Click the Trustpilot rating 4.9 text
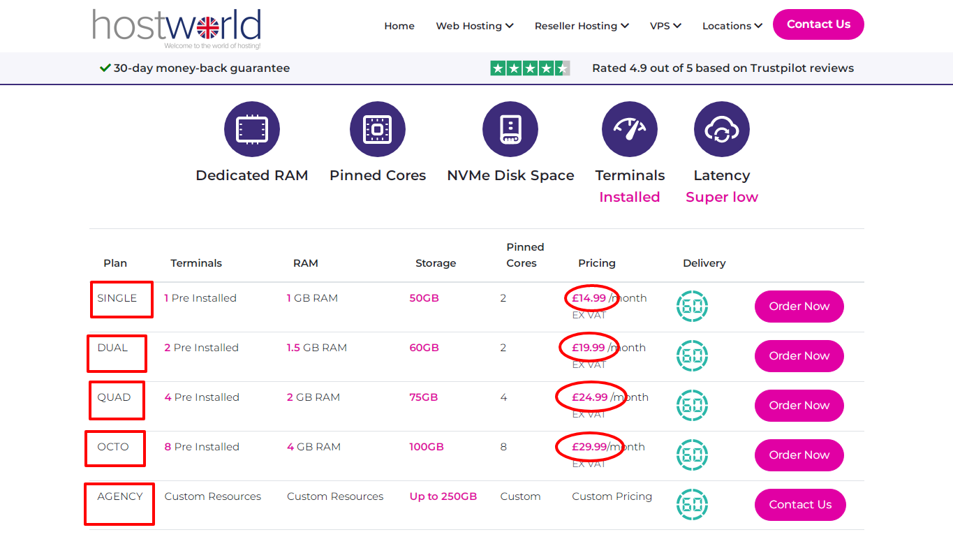Image resolution: width=953 pixels, height=560 pixels. [x=723, y=68]
